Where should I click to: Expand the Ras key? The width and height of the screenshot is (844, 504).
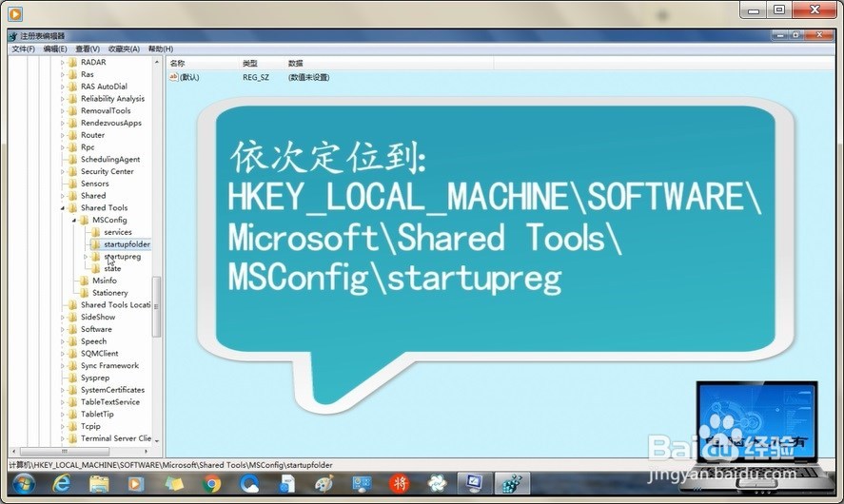pyautogui.click(x=63, y=74)
